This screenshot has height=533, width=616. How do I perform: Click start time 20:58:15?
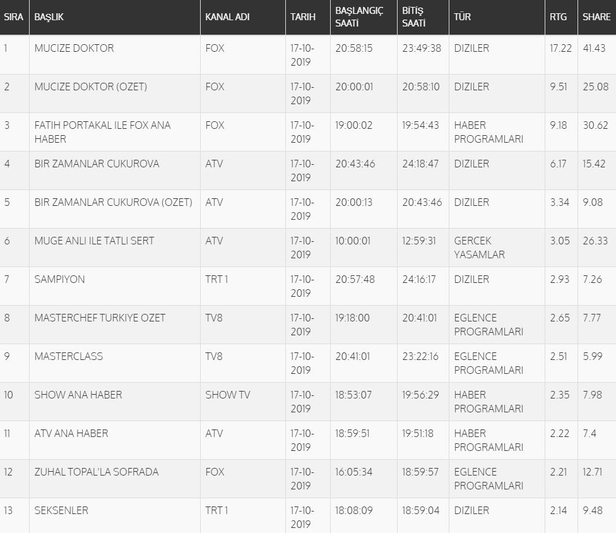[x=354, y=48]
